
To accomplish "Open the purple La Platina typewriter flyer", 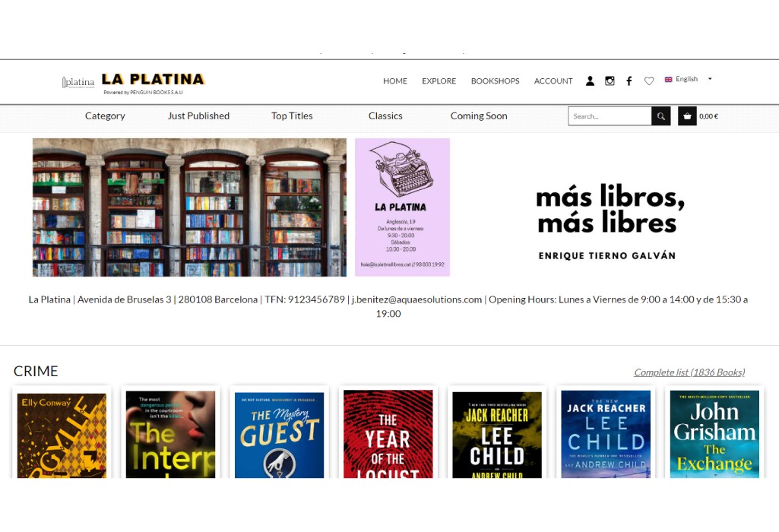I will tap(402, 207).
